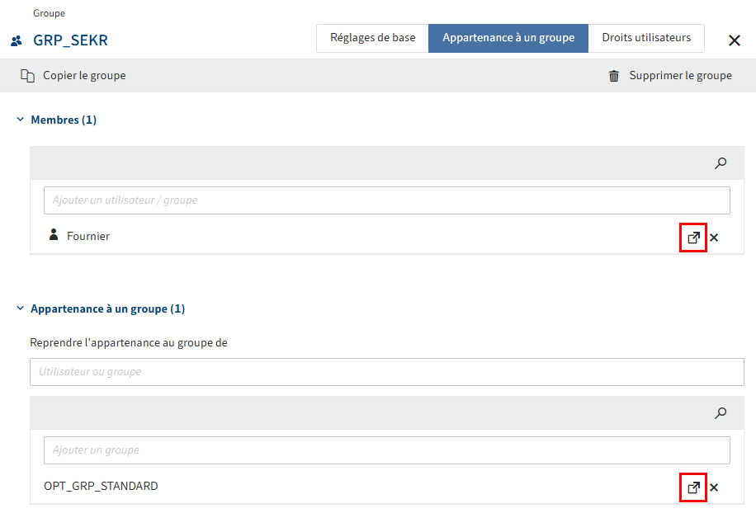Collapse the Appartenance à un groupe (1) section

tap(21, 308)
